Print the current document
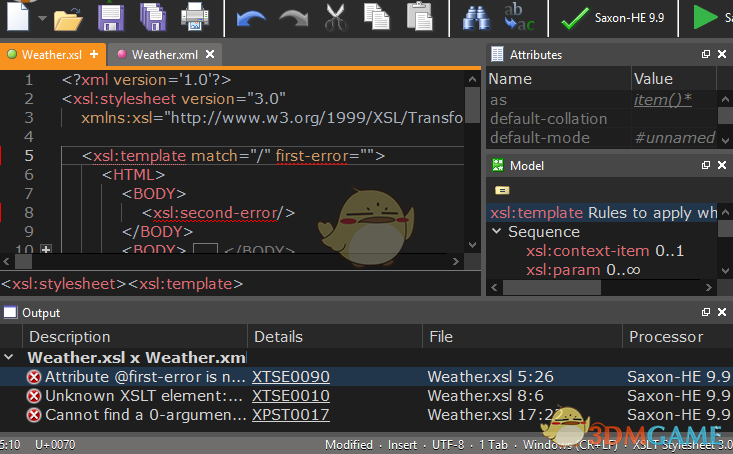This screenshot has height=454, width=733. (x=193, y=17)
